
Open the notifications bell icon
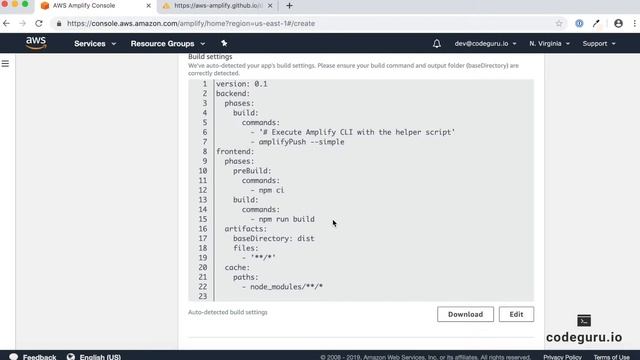[437, 43]
